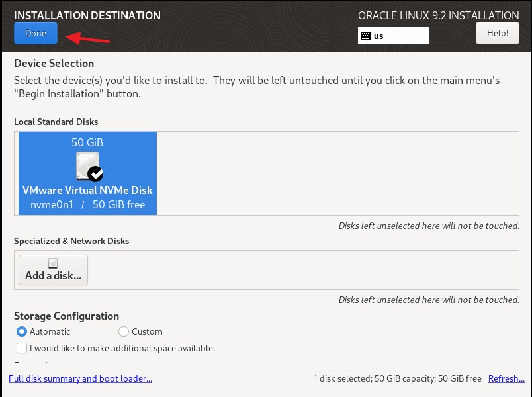Click the 1 disk selected status text
Viewport: 532px width, 397px height.
[397, 378]
